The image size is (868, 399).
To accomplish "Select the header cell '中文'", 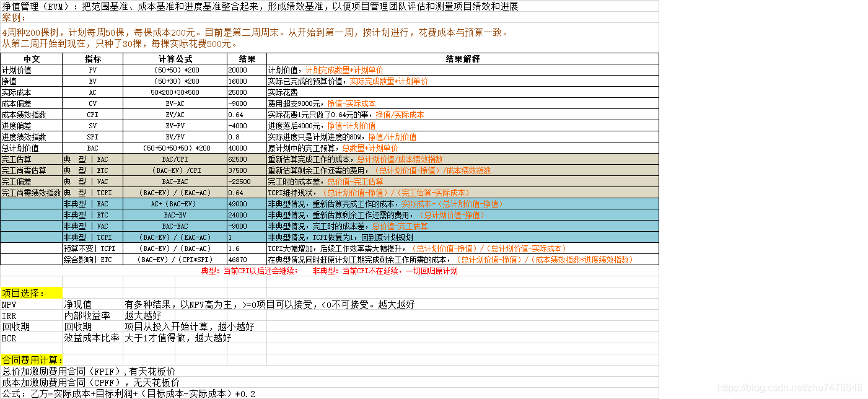I will tap(32, 59).
